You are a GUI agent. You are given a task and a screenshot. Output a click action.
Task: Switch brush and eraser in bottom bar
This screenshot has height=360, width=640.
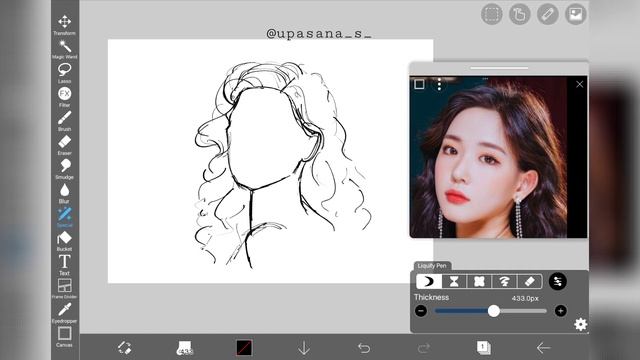[x=124, y=348]
